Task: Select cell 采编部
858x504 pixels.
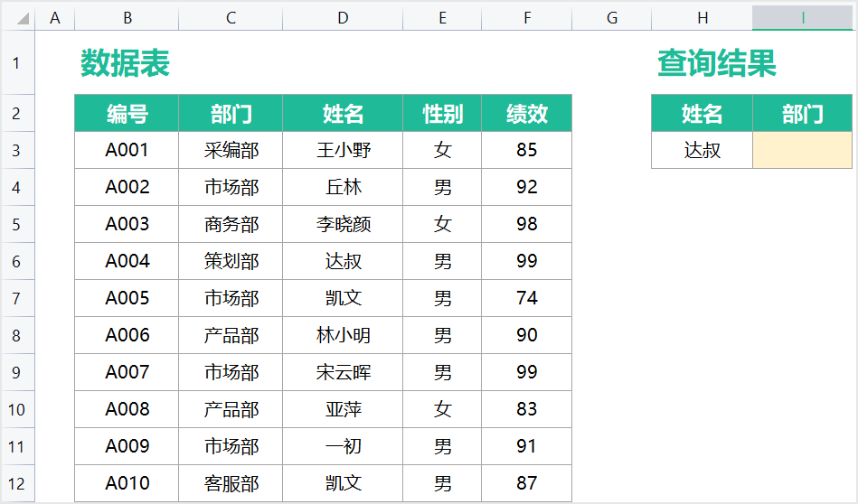Action: point(231,150)
